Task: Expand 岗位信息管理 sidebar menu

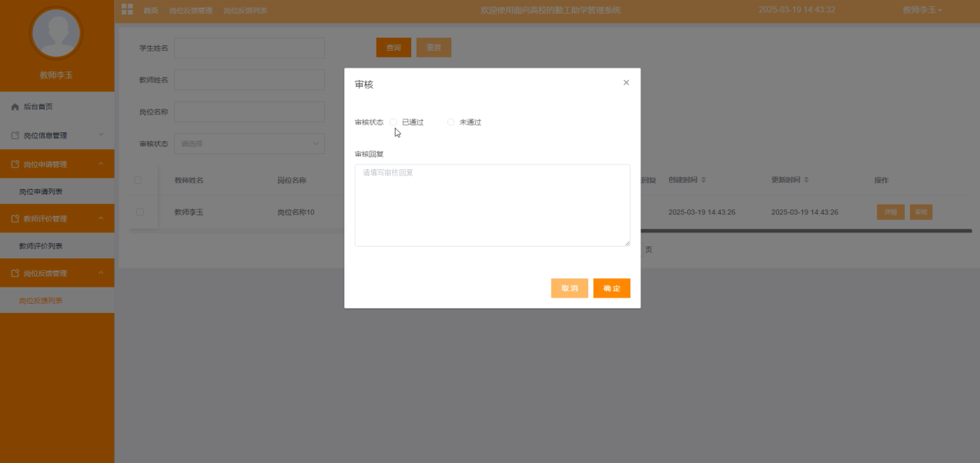Action: 57,135
